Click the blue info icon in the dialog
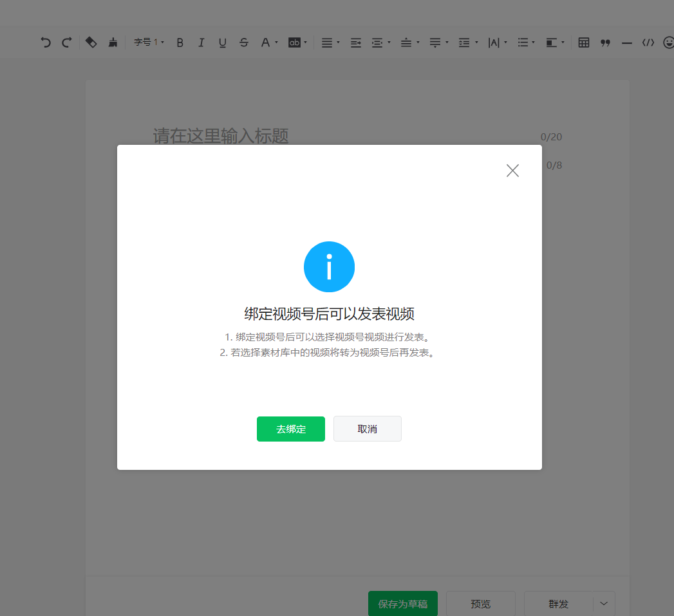 (x=329, y=267)
